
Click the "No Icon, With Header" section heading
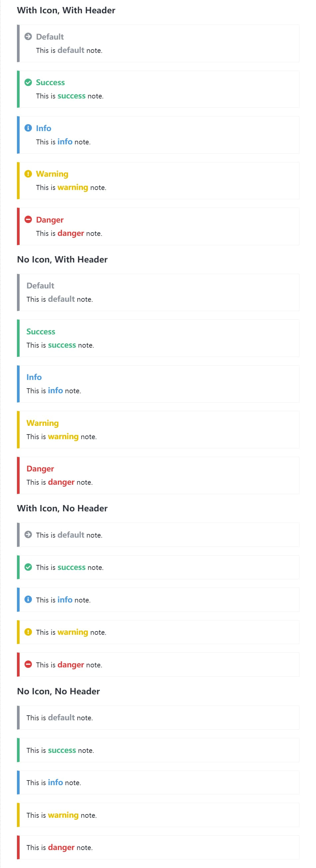coord(62,260)
